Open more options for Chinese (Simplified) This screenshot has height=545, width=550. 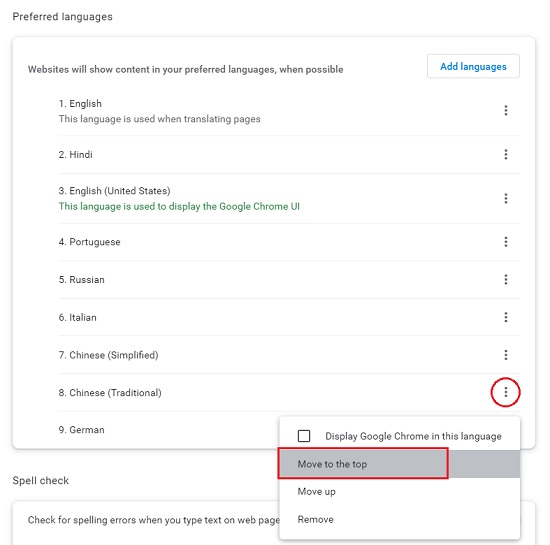[505, 355]
